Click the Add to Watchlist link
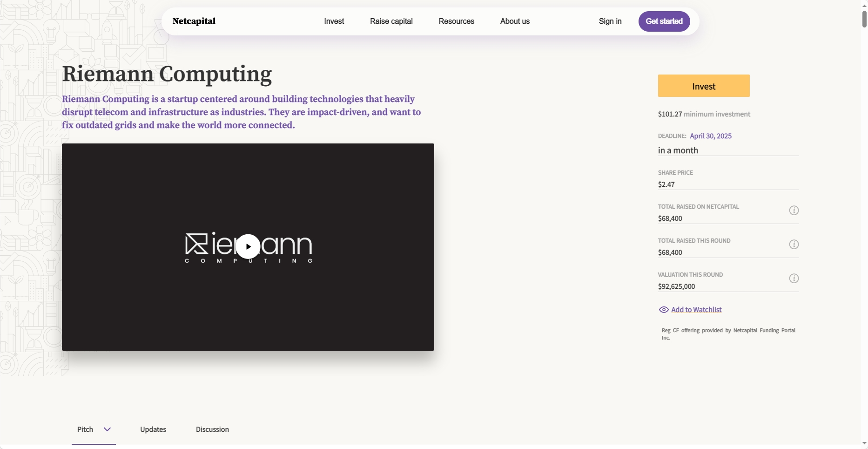This screenshot has width=868, height=449. pyautogui.click(x=696, y=310)
